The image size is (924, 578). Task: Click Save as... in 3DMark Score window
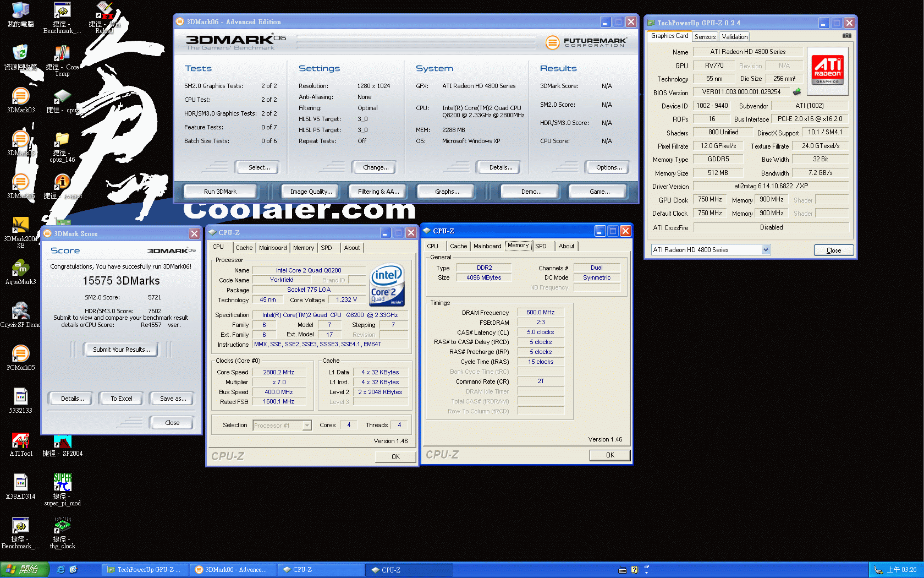pos(173,399)
